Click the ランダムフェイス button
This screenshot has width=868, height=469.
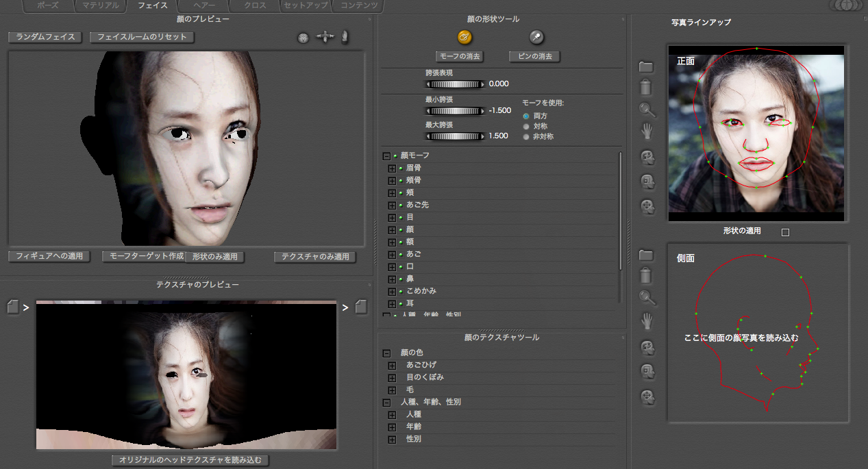coord(45,37)
